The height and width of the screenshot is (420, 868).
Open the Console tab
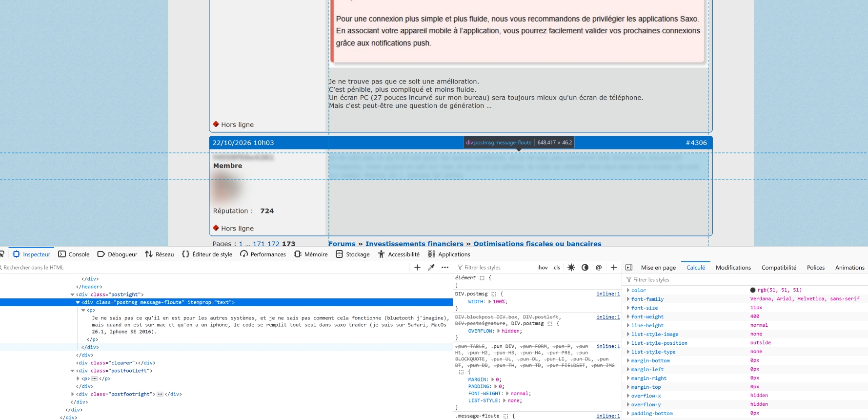pos(74,254)
